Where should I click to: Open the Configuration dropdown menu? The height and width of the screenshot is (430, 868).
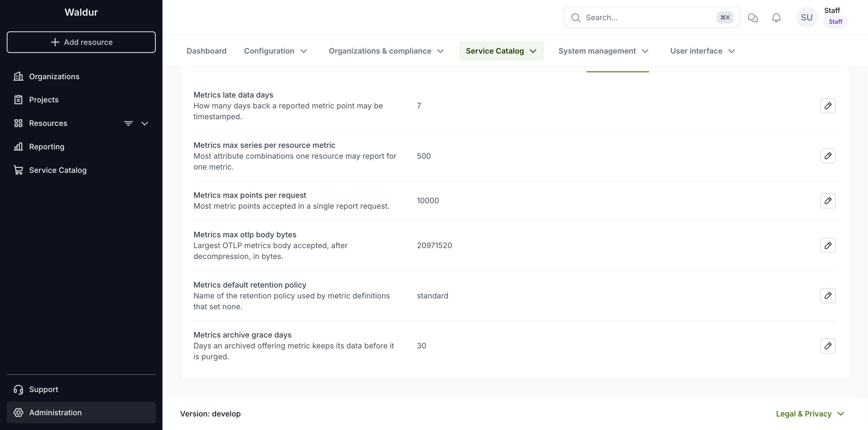click(x=275, y=51)
